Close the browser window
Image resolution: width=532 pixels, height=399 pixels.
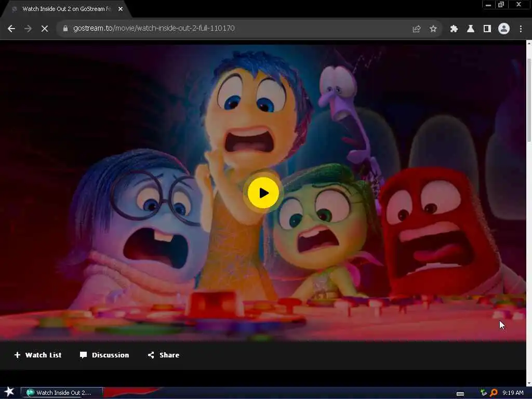tap(518, 5)
